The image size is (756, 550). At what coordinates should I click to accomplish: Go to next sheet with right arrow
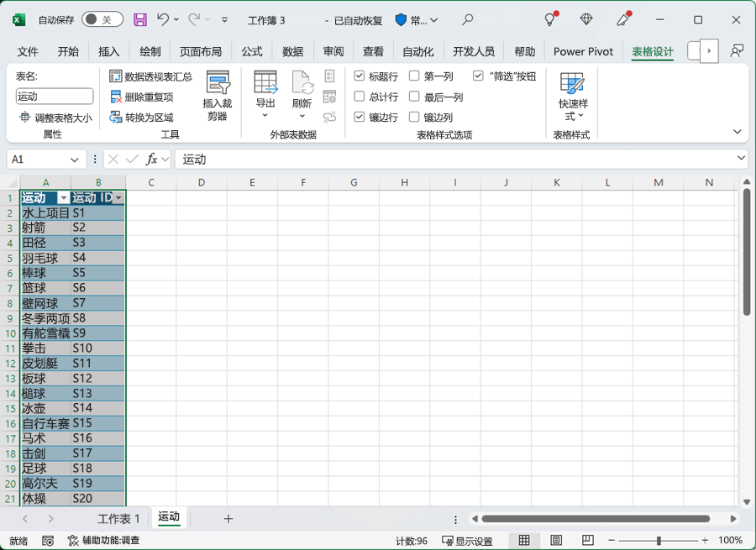click(50, 519)
